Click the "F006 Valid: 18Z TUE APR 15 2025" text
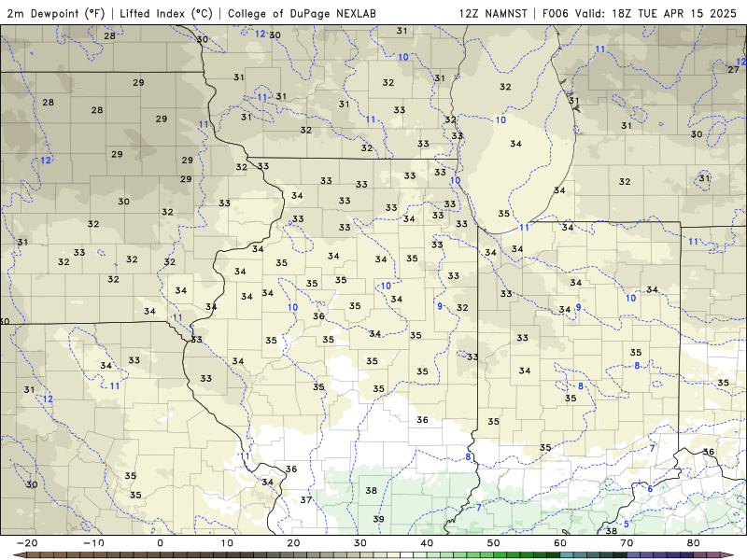747x560 pixels. point(640,13)
